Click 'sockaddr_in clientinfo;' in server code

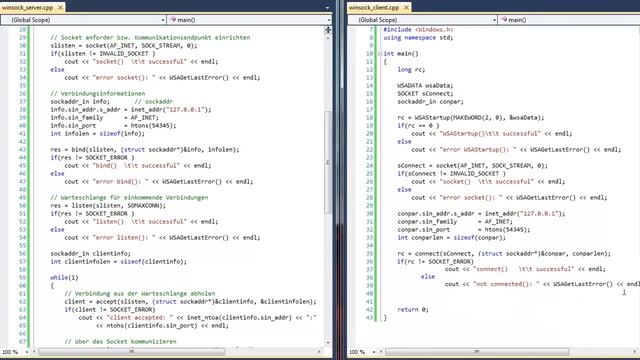tap(90, 253)
